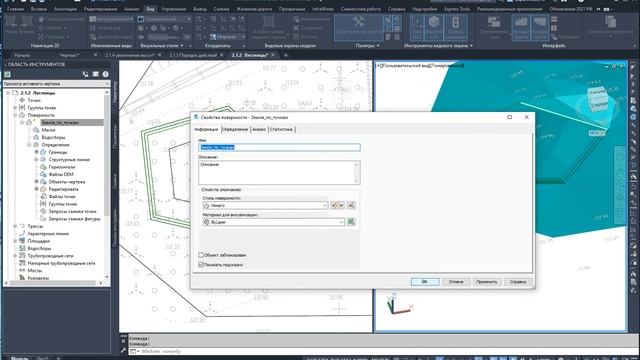The height and width of the screenshot is (360, 640).
Task: Open the Аннотации ribbon tab
Action: [65, 9]
